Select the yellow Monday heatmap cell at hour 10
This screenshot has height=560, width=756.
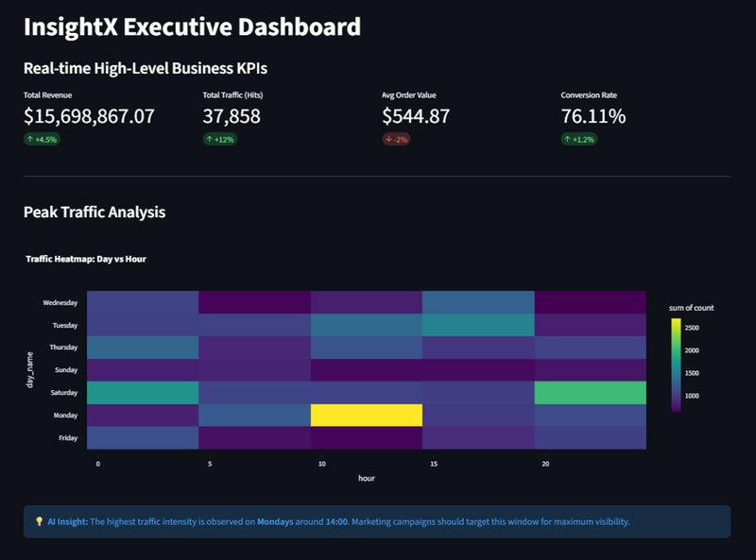[367, 415]
